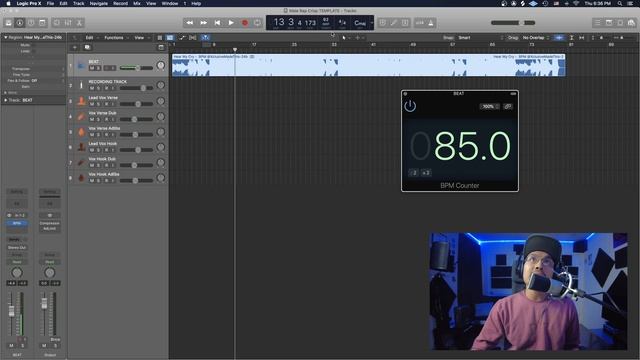Open Spotlight search in menu bar
This screenshot has width=640, height=360.
click(x=620, y=3)
